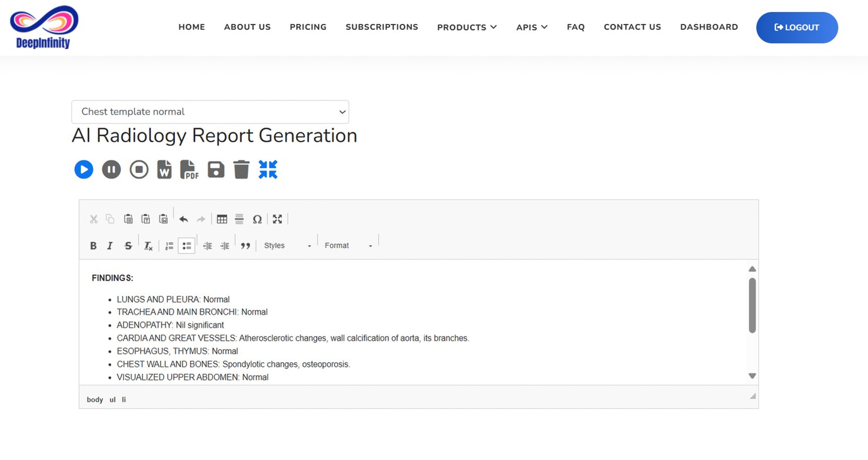Viewport: 868px width, 460px height.
Task: Open Chest template normal selector
Action: [x=210, y=112]
